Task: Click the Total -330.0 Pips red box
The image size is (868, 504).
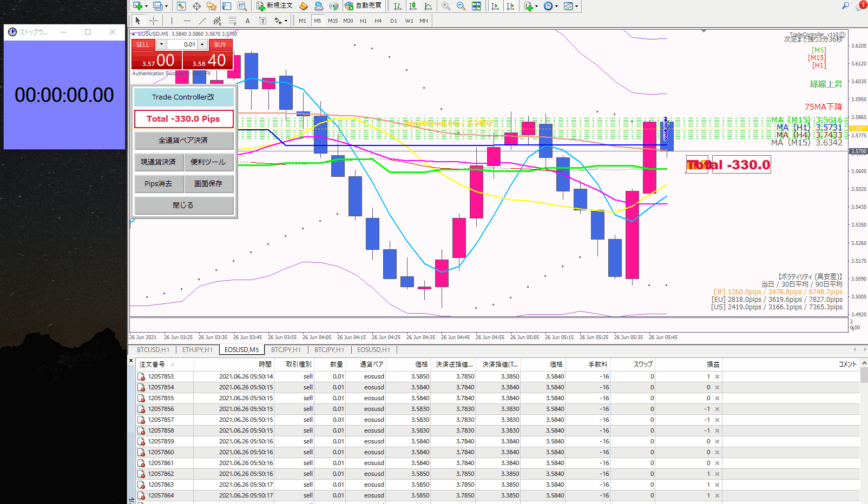Action: click(x=183, y=119)
